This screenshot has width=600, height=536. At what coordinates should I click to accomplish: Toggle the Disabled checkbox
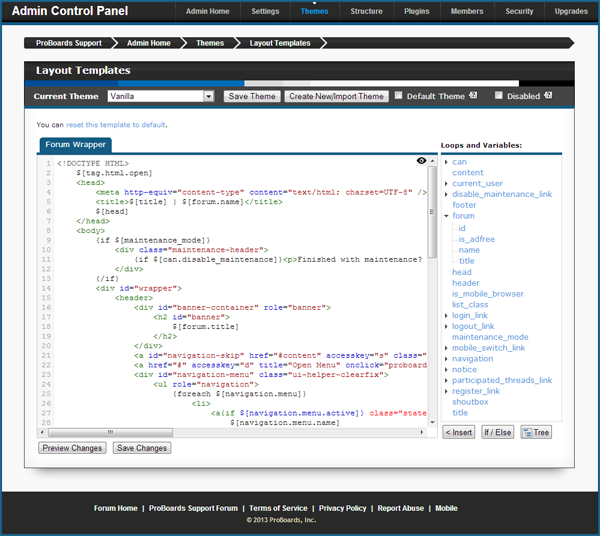point(499,96)
